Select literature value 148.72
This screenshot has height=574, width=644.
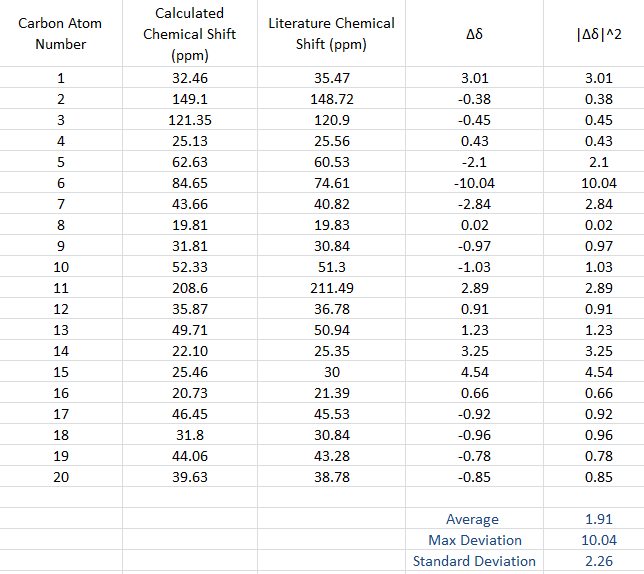click(x=331, y=99)
